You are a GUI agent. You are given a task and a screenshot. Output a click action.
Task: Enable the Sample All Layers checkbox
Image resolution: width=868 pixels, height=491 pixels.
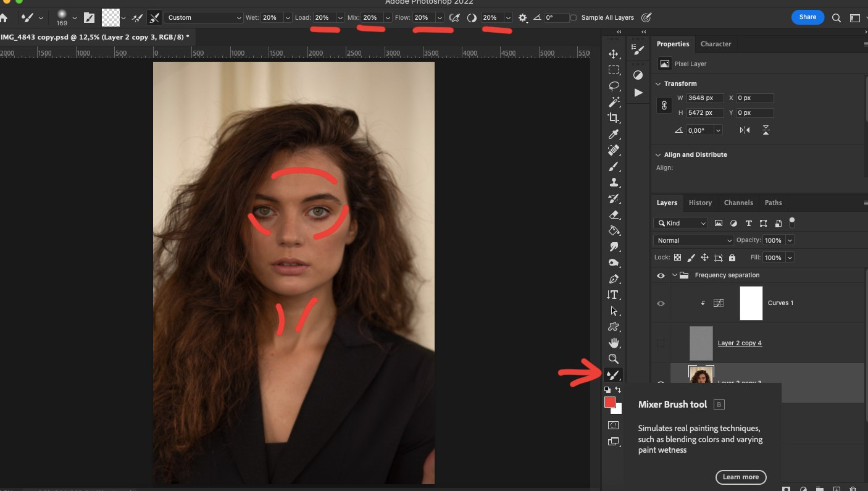coord(574,17)
